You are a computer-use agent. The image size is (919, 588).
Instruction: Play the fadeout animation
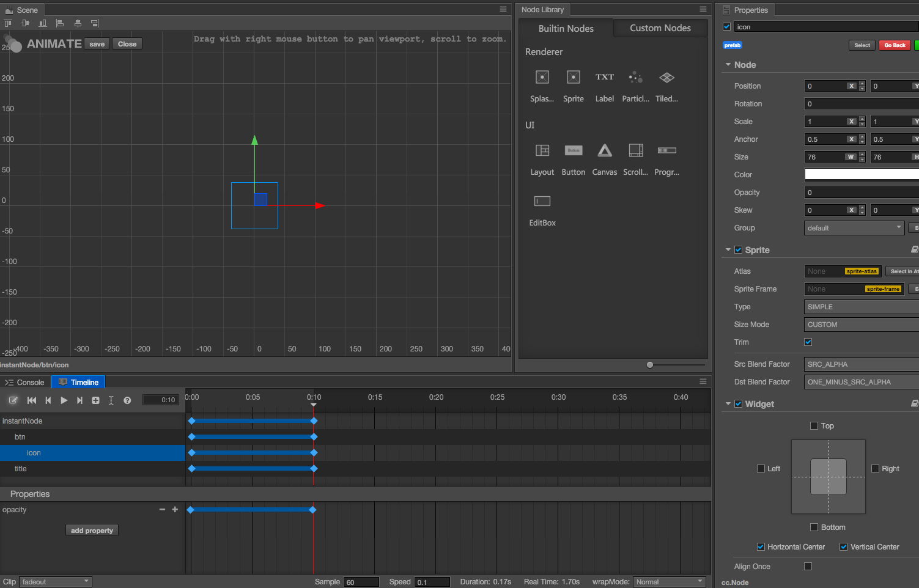(64, 400)
